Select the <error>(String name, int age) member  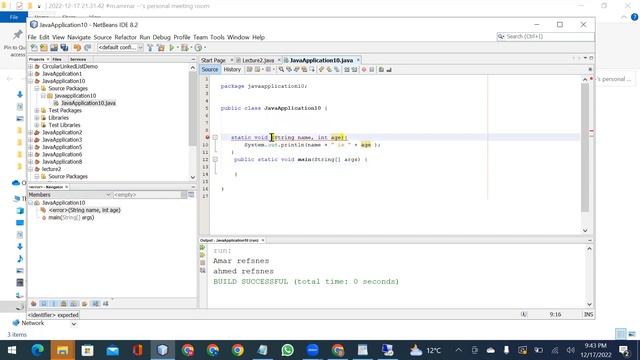(84, 210)
